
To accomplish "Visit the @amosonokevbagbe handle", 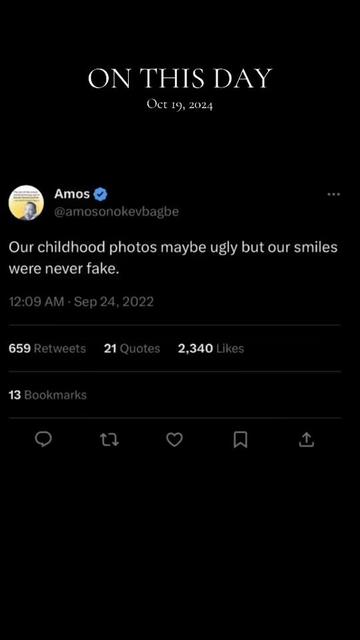I will pos(116,212).
